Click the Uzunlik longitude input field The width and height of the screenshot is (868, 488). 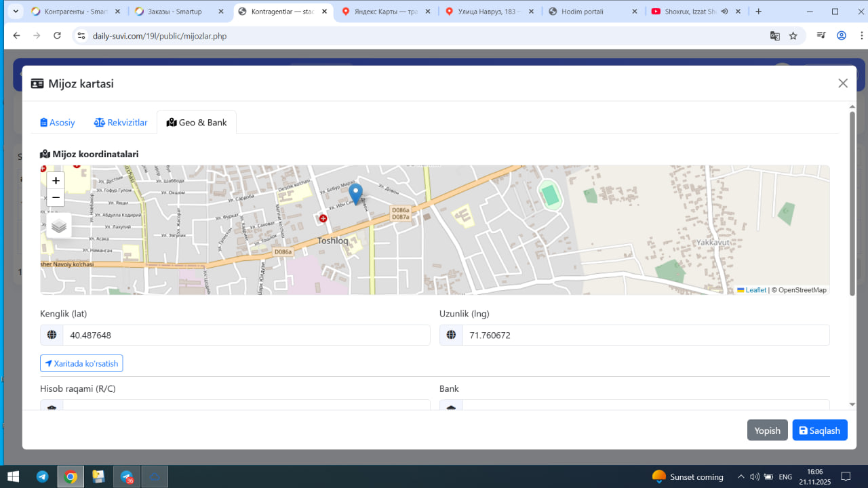(645, 335)
